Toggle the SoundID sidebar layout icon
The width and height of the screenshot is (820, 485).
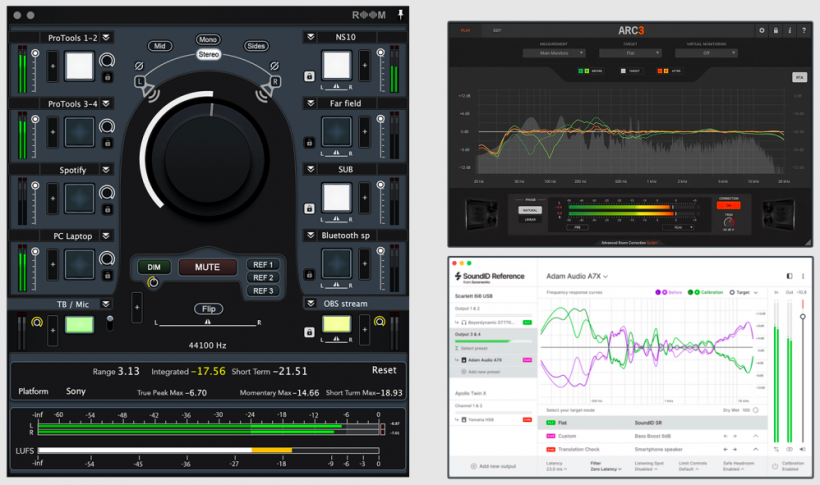(x=789, y=276)
